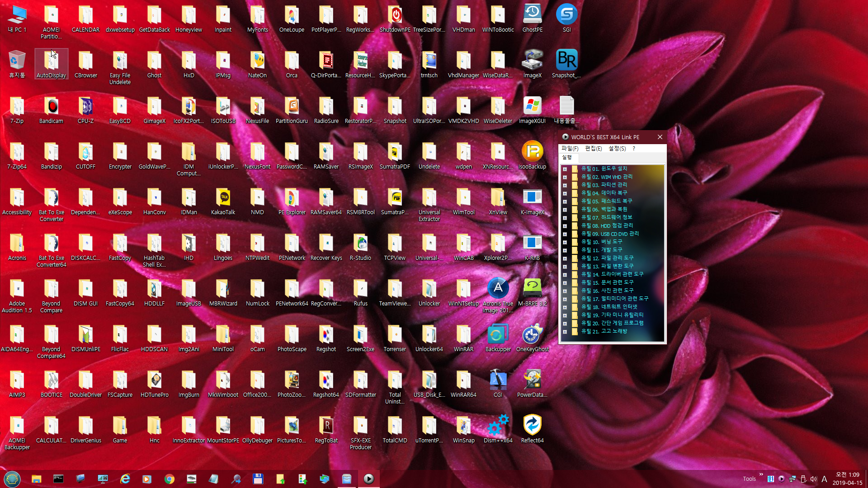Open the ? help menu in Link PE
The image size is (868, 488).
[x=634, y=149]
